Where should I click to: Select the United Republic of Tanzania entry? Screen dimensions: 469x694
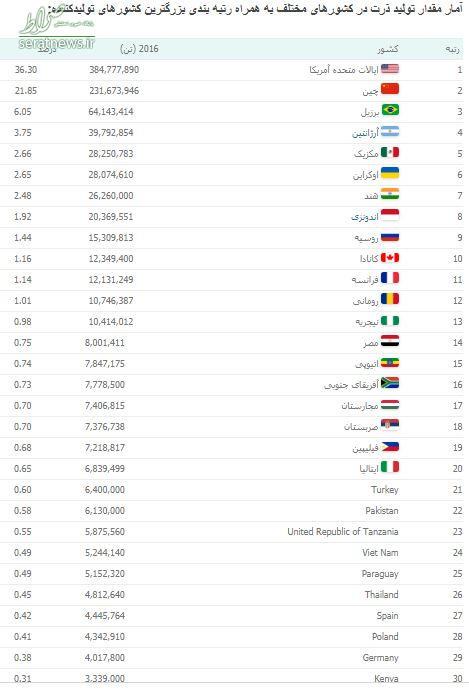343,531
